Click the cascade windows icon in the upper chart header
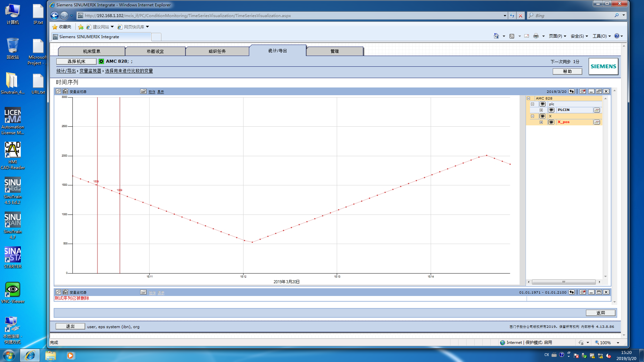 (x=58, y=91)
